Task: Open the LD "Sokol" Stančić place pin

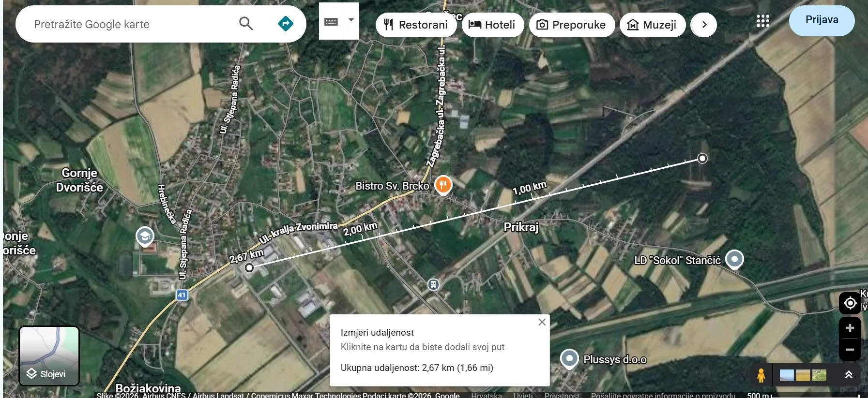Action: [x=734, y=259]
